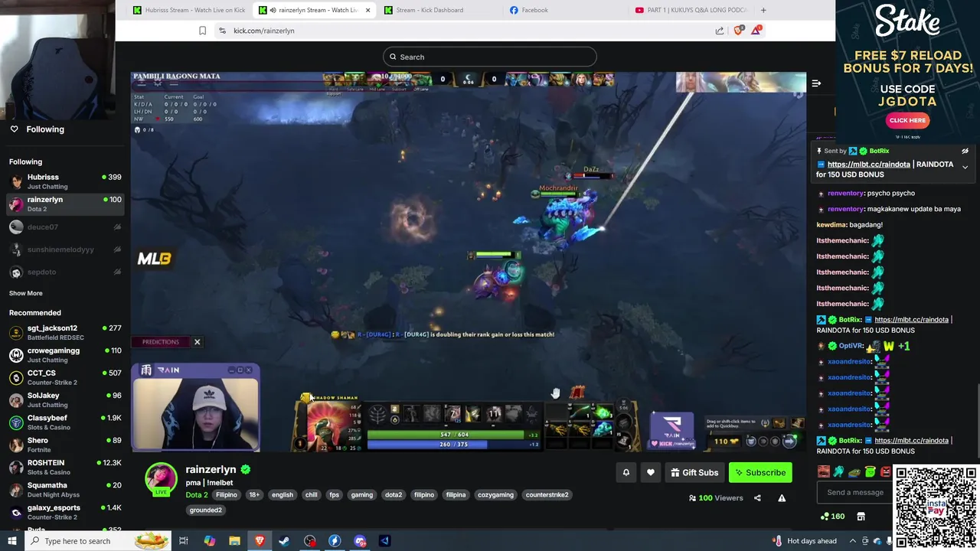This screenshot has height=551, width=980.
Task: Click the 18+ tag
Action: click(254, 494)
